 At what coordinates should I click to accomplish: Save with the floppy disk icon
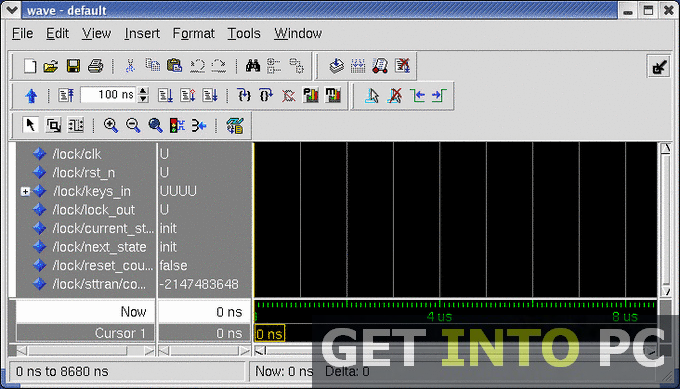tap(73, 66)
